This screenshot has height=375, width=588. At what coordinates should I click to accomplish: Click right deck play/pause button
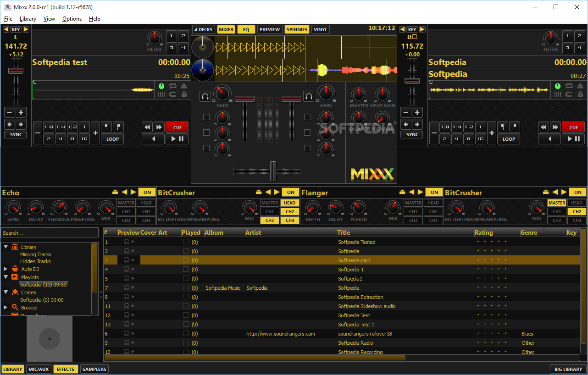573,139
